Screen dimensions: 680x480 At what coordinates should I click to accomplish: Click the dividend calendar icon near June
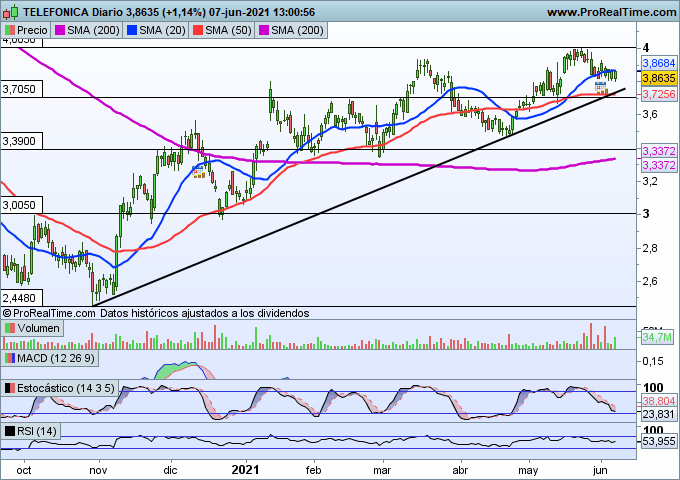click(601, 87)
